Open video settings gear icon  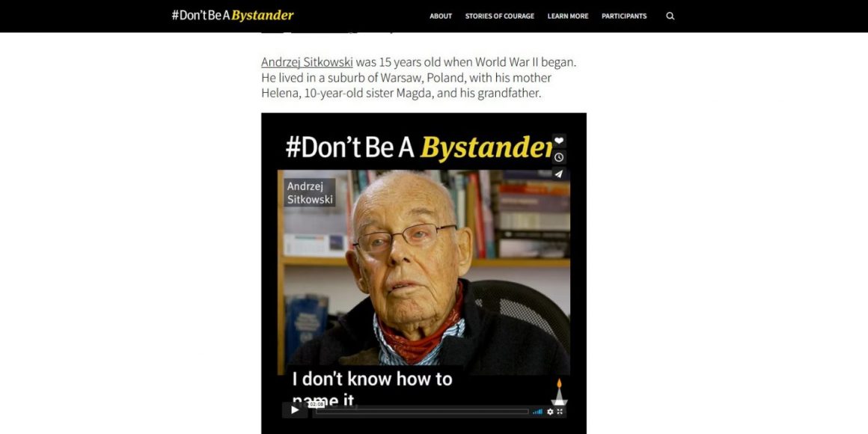click(x=550, y=412)
